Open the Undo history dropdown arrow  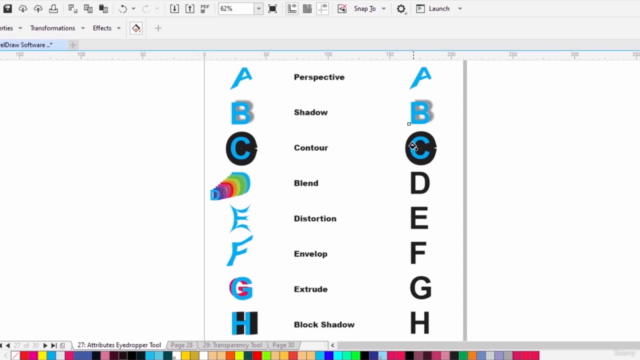(x=133, y=9)
